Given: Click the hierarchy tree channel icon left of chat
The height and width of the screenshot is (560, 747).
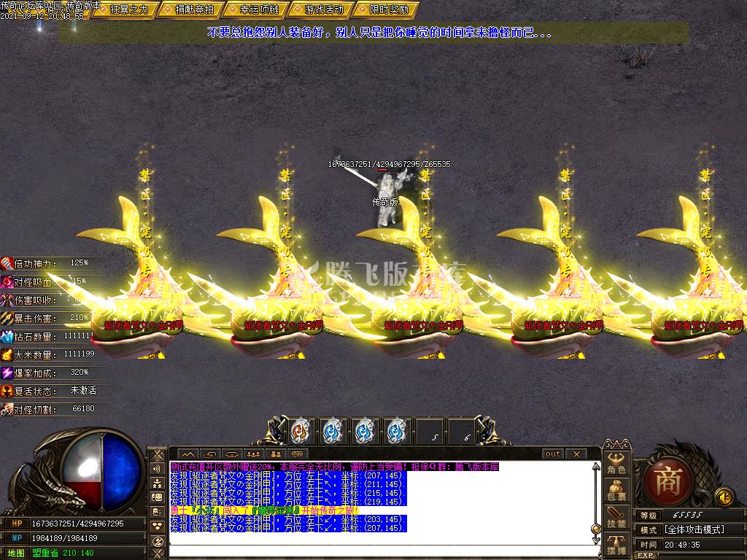Looking at the screenshot, I should click(x=158, y=483).
